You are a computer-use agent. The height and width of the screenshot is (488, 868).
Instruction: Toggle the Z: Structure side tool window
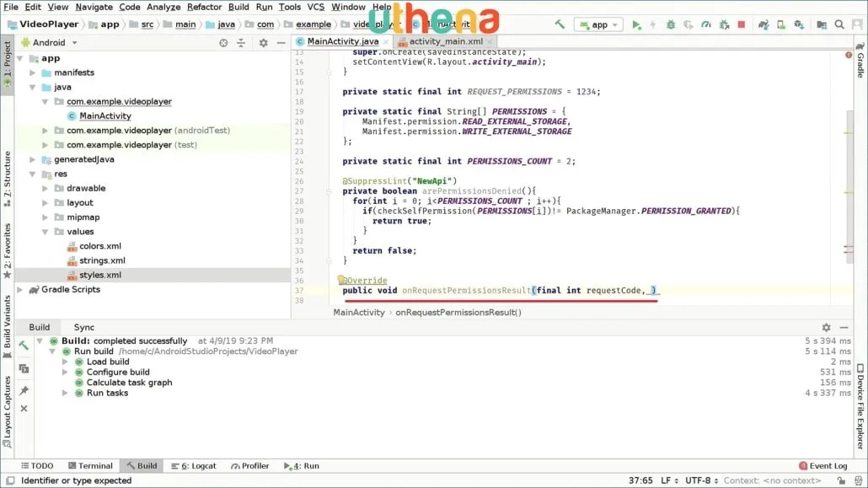(8, 179)
